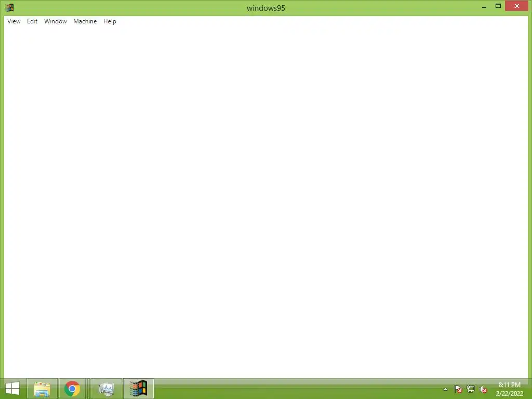Launch Google Chrome from the taskbar
Image resolution: width=532 pixels, height=399 pixels.
tap(72, 389)
